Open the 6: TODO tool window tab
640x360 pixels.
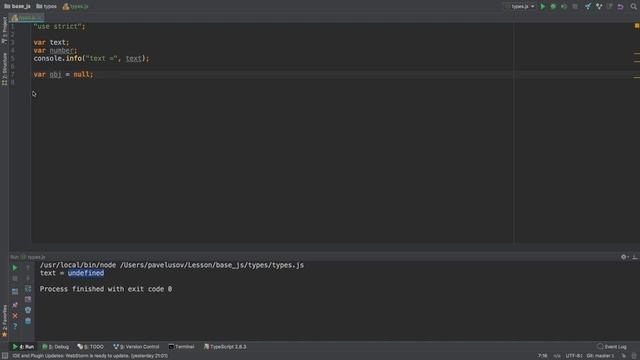91,347
